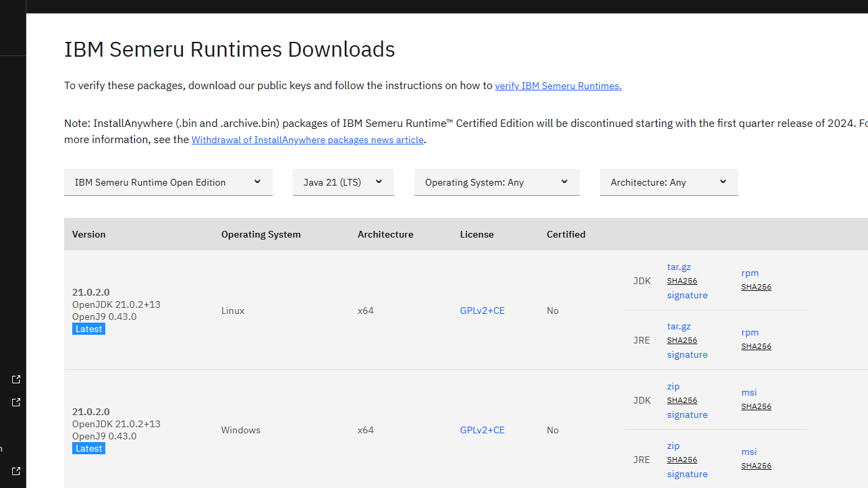This screenshot has width=868, height=488.
Task: Download Linux JRE rpm package
Action: (750, 332)
